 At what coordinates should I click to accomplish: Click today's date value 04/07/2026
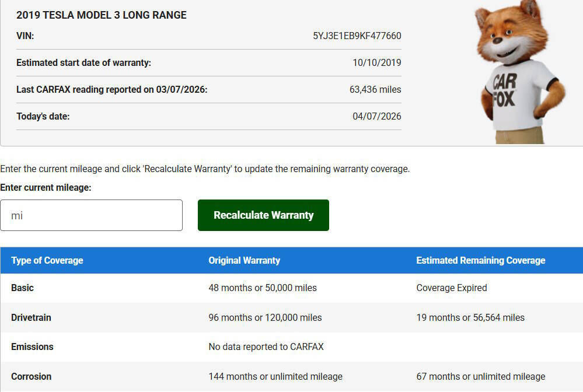376,116
